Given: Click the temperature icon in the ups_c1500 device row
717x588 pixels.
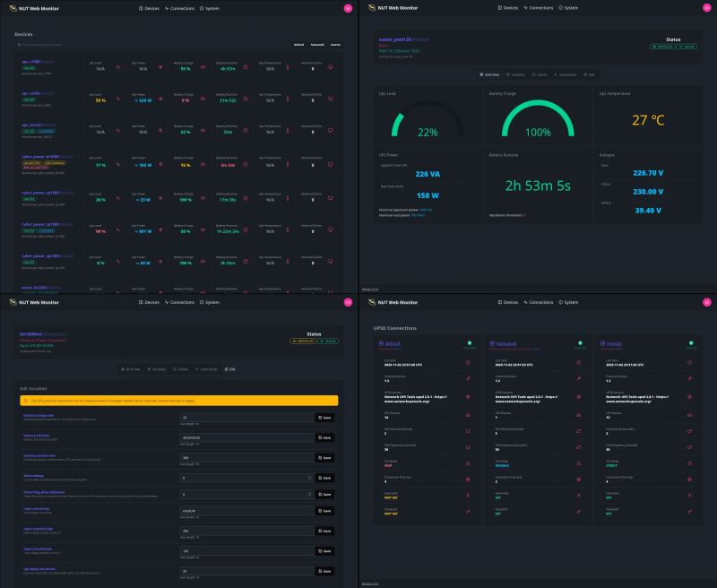Looking at the screenshot, I should tap(287, 67).
